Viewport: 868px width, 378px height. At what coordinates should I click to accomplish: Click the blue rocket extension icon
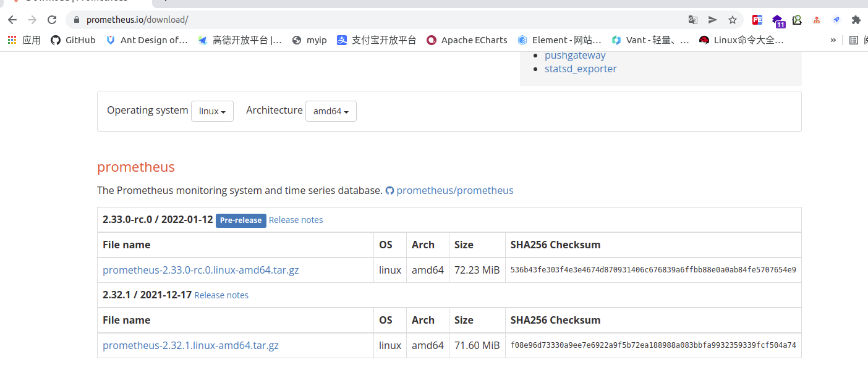(x=836, y=20)
